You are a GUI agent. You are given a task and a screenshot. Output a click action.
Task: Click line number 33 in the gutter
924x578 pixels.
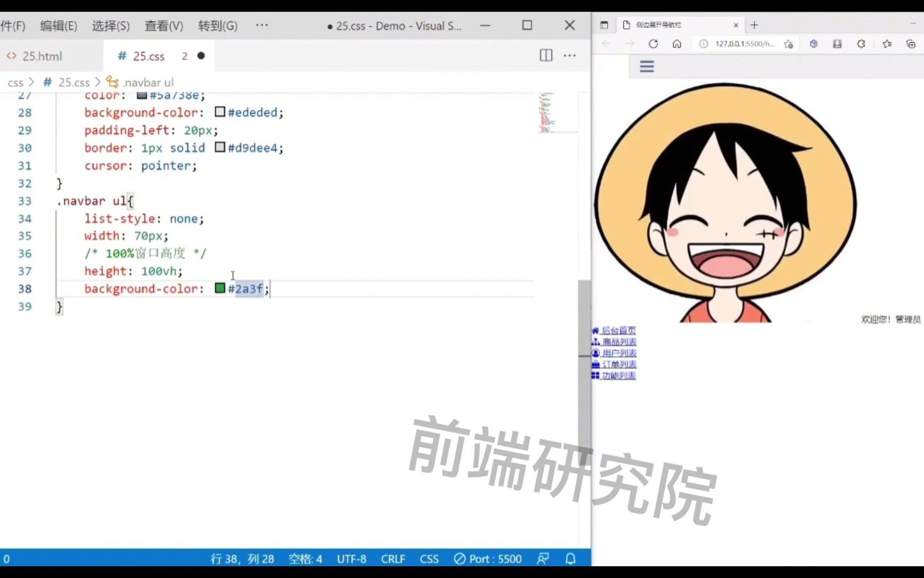tap(25, 201)
